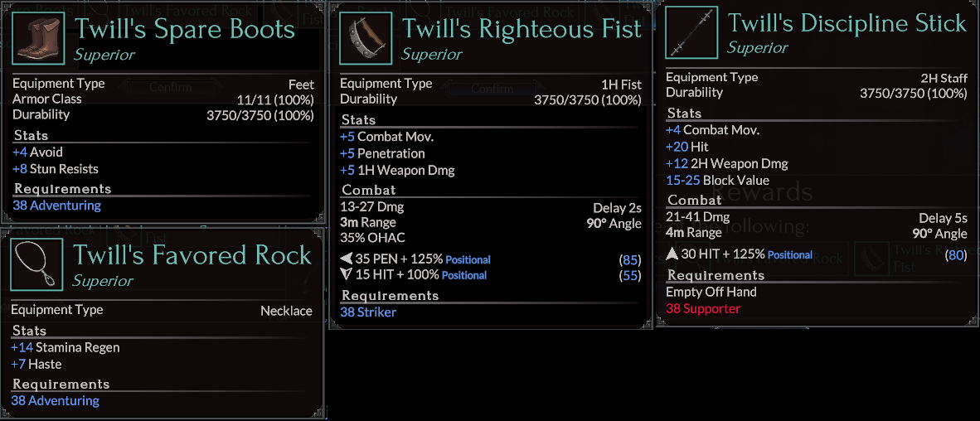Click the 15 HIT attack direction arrow icon
The width and height of the screenshot is (980, 421).
346,275
